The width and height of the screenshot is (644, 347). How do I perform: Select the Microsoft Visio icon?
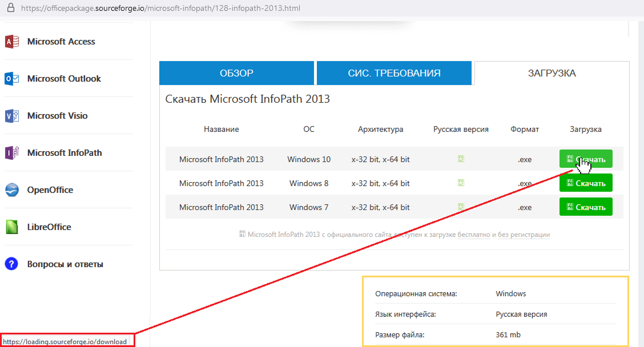tap(11, 115)
